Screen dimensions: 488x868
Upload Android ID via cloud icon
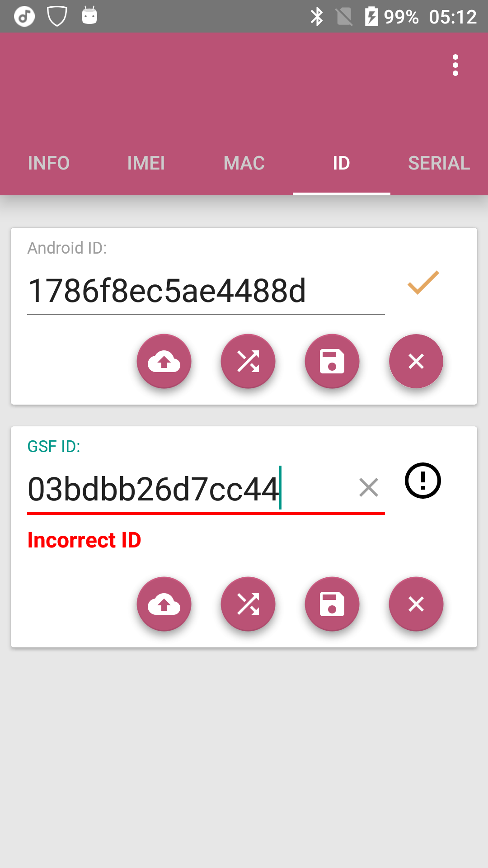(164, 361)
